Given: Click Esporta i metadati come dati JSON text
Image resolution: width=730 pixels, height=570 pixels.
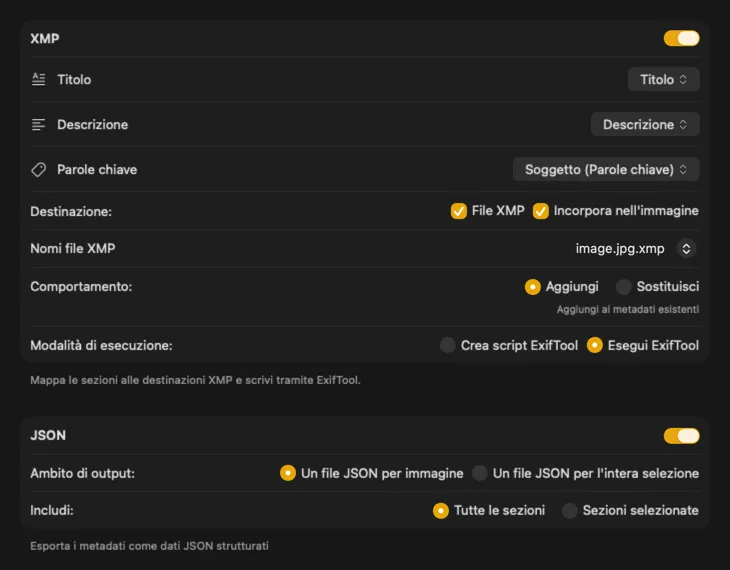Looking at the screenshot, I should click(x=149, y=546).
